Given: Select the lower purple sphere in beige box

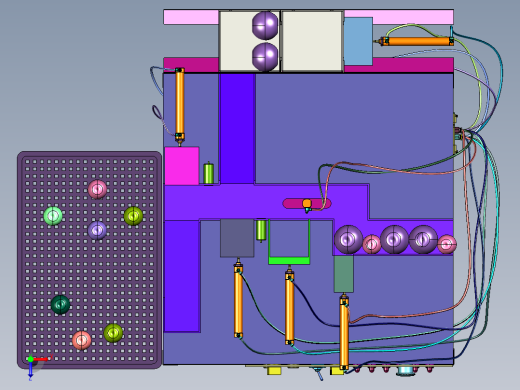Looking at the screenshot, I should click(265, 57).
